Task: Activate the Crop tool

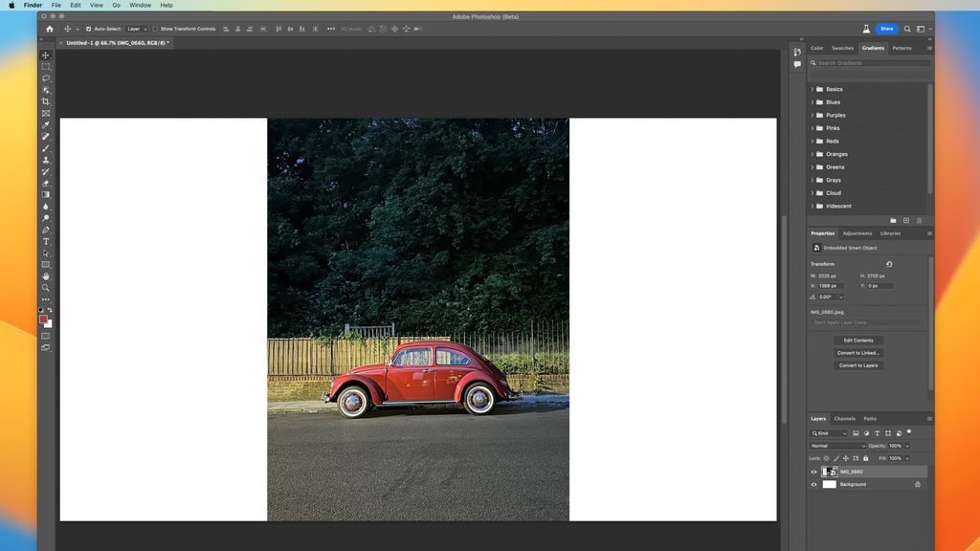Action: (x=45, y=101)
